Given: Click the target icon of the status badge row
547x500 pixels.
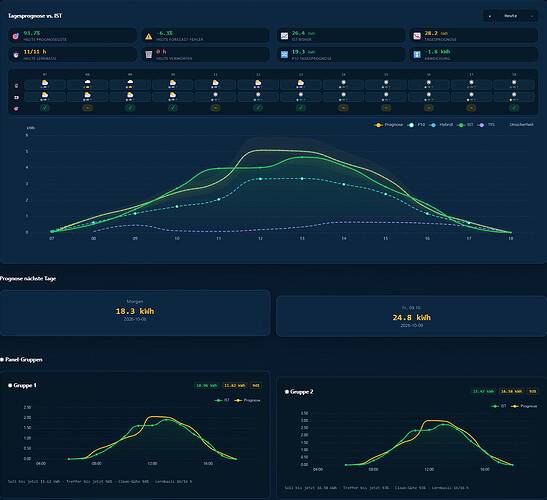Looking at the screenshot, I should point(16,109).
